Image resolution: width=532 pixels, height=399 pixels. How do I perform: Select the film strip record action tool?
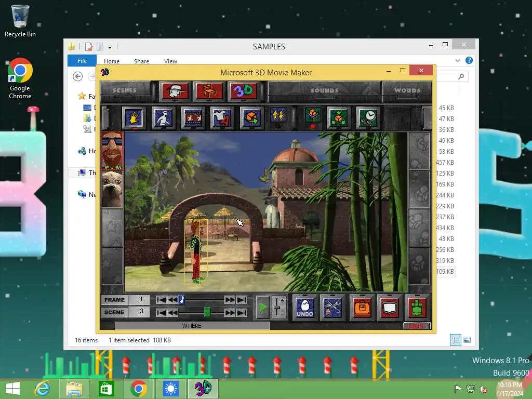point(193,118)
